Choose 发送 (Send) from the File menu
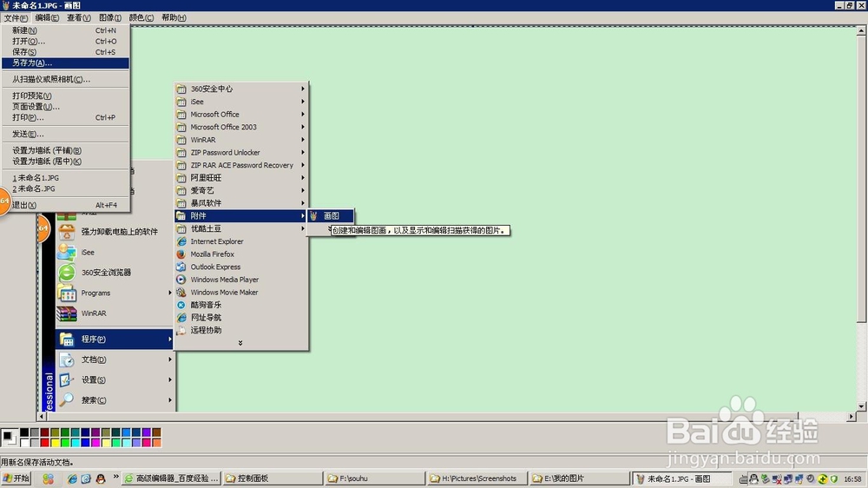Image resolution: width=868 pixels, height=488 pixels. pyautogui.click(x=65, y=134)
